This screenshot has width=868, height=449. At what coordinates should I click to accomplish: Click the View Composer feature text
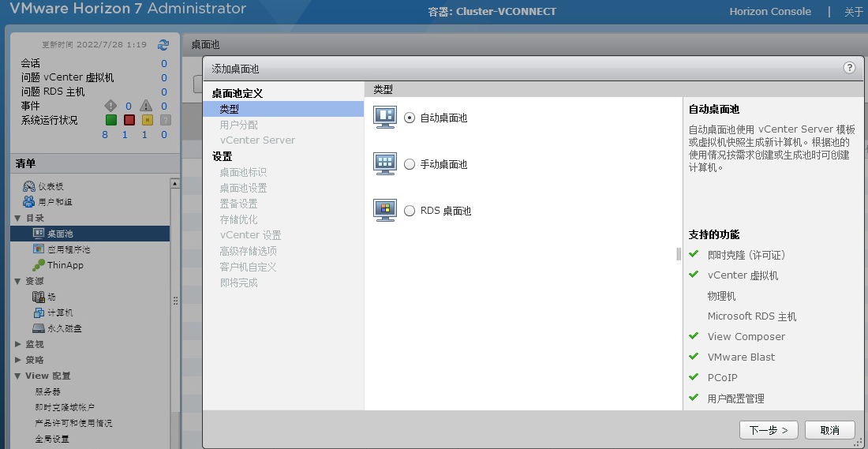click(746, 337)
